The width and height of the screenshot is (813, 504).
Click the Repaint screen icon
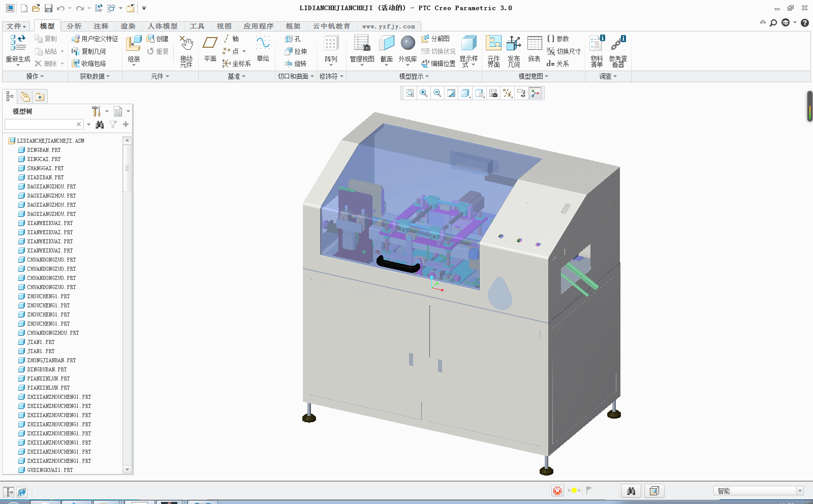point(451,93)
